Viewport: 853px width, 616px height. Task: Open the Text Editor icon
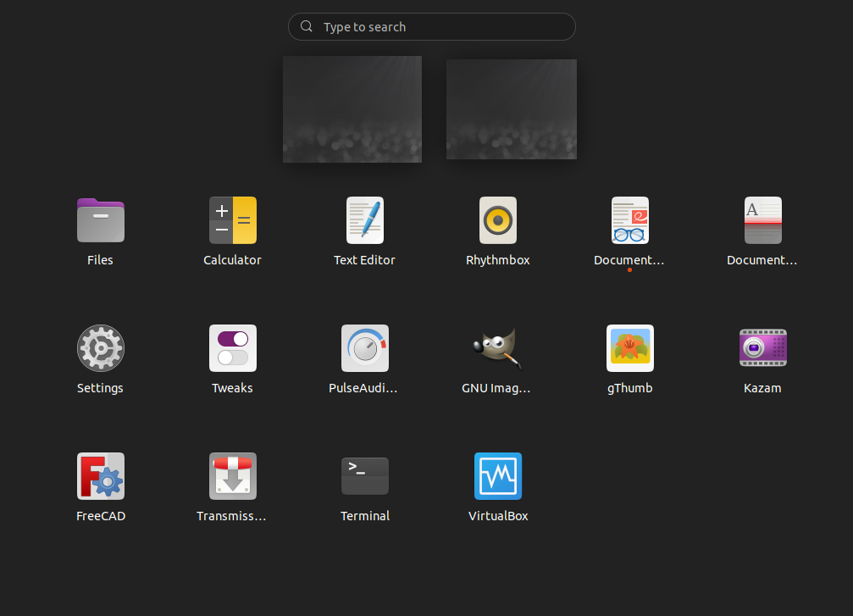365,220
